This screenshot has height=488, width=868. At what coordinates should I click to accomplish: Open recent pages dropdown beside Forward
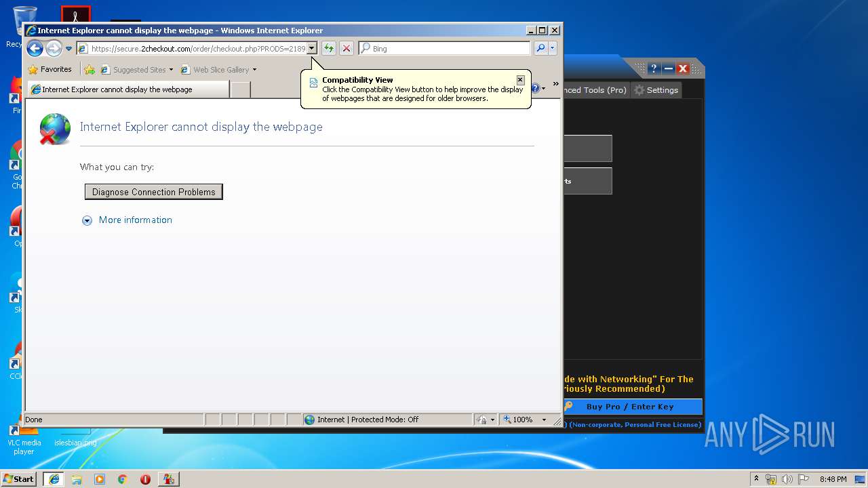tap(68, 49)
